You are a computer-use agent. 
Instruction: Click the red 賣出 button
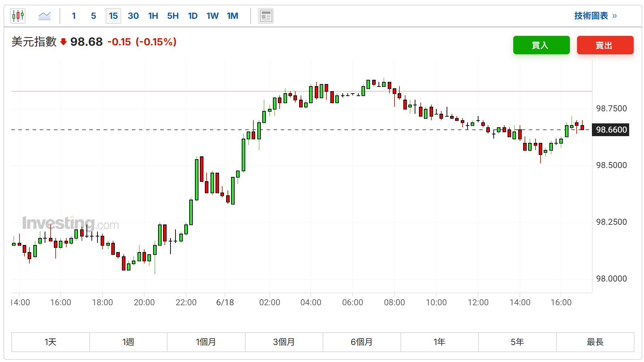click(605, 45)
